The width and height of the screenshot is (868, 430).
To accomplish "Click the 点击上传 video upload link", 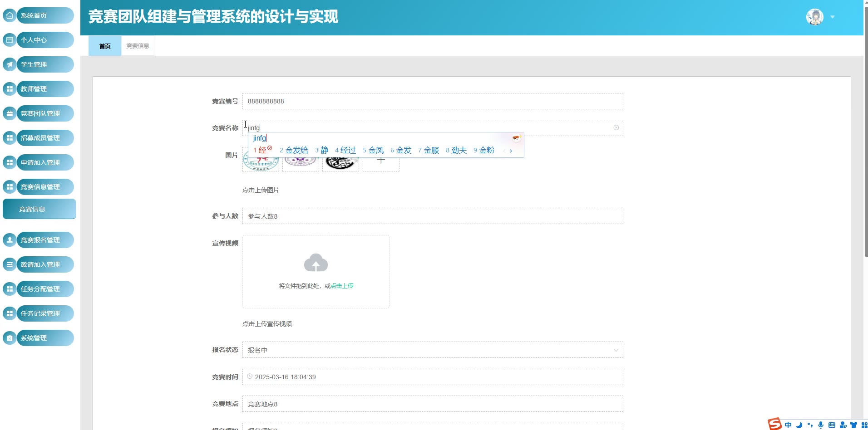I will click(342, 286).
